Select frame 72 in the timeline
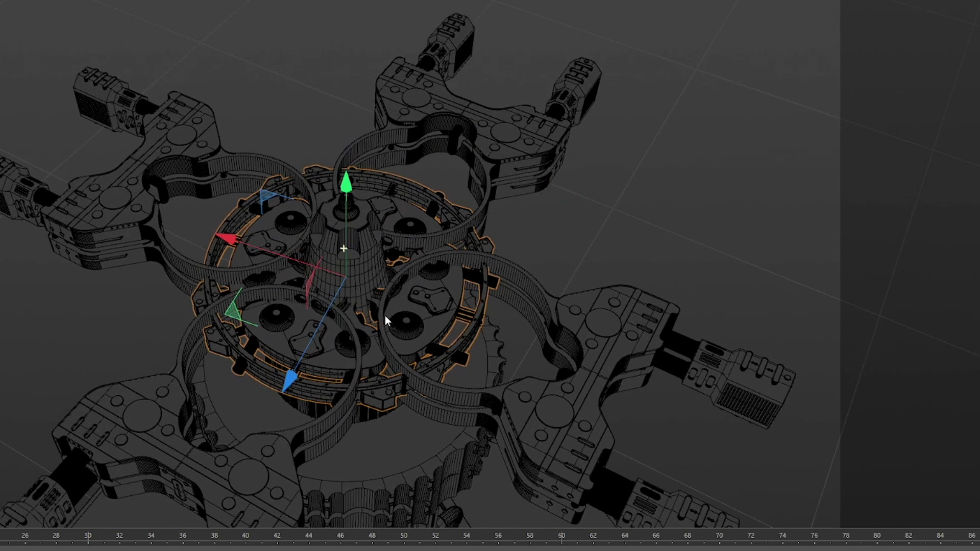 click(751, 535)
